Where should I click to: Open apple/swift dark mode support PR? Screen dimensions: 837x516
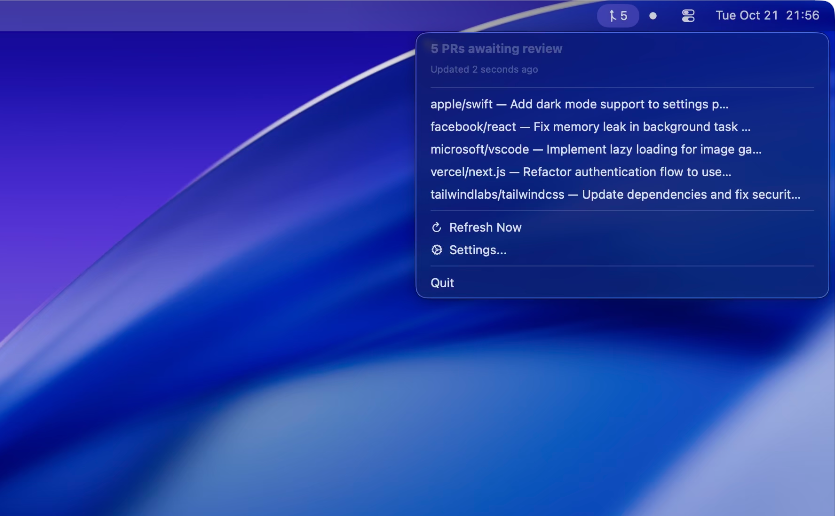[622, 104]
